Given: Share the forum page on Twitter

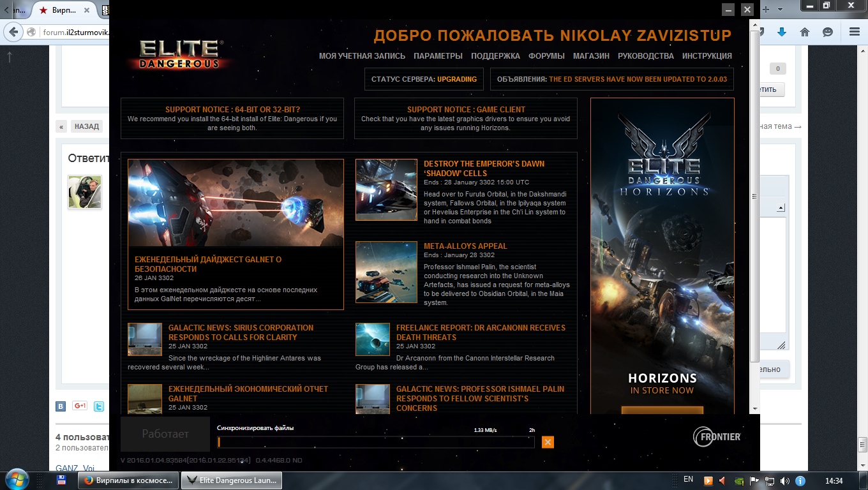Looking at the screenshot, I should 99,406.
